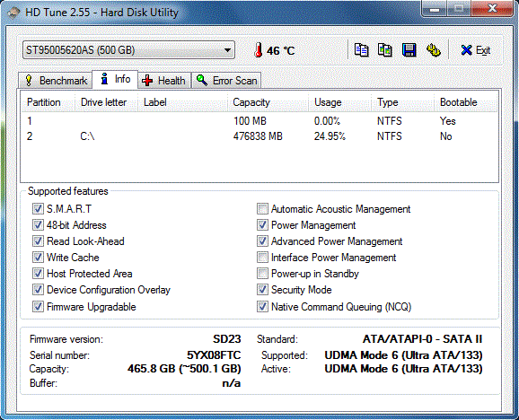Select partition 2 row with drive C:\
Image resolution: width=519 pixels, height=420 pixels.
coord(259,136)
